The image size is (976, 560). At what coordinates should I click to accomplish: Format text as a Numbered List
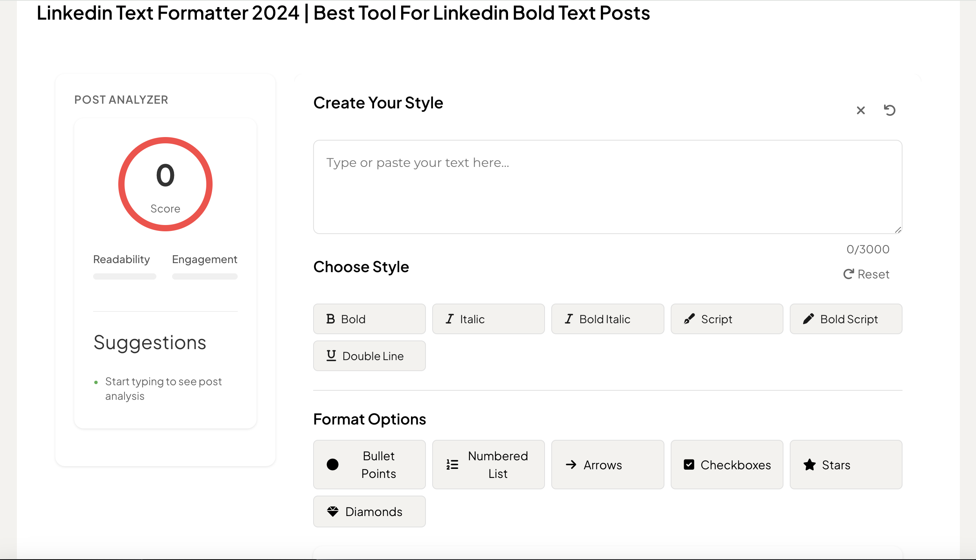[488, 465]
